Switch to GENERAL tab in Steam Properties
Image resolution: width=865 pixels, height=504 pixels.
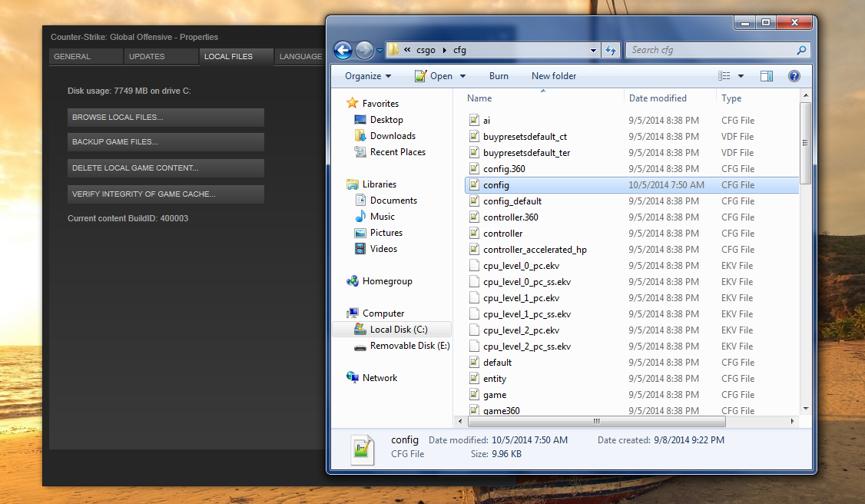85,56
